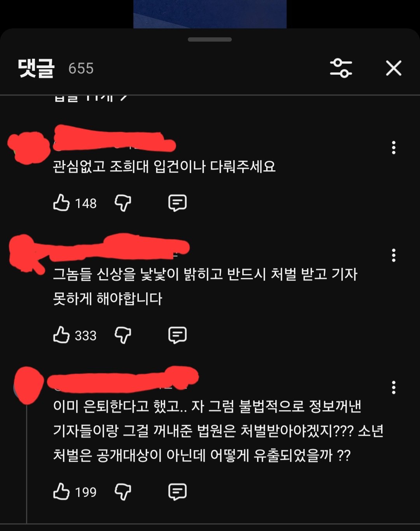Open comment sort and filter options
Screen dimensions: 420x531
(x=341, y=68)
